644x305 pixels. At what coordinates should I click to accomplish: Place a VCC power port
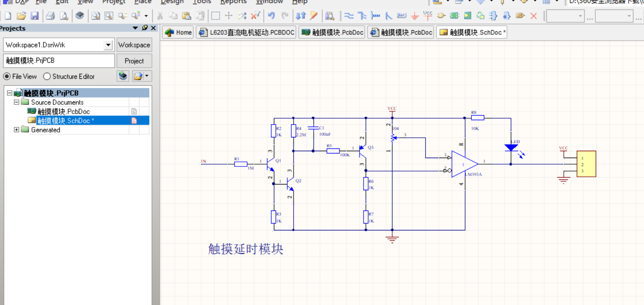click(428, 16)
